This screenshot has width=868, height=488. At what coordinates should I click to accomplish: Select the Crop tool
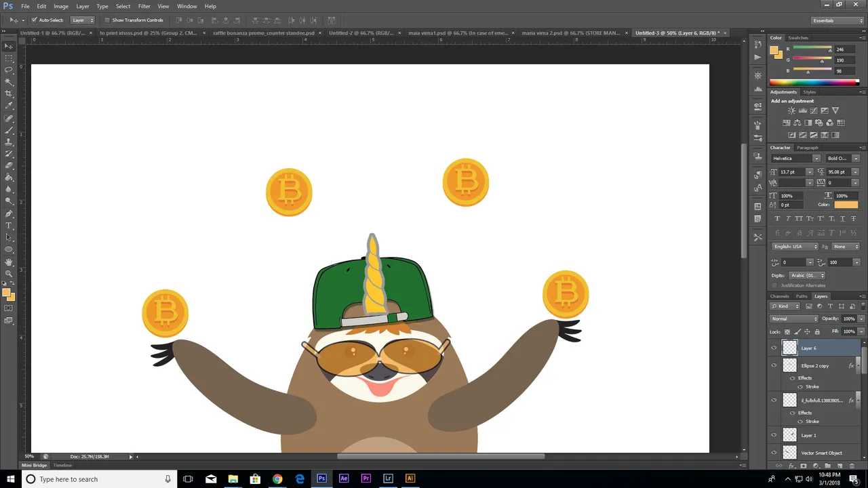coord(9,94)
